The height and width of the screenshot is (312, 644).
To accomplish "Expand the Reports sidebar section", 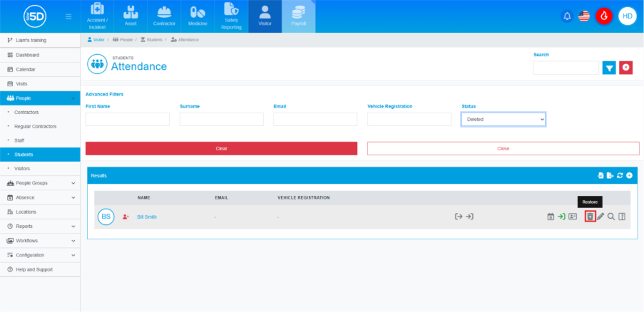I will coord(40,226).
